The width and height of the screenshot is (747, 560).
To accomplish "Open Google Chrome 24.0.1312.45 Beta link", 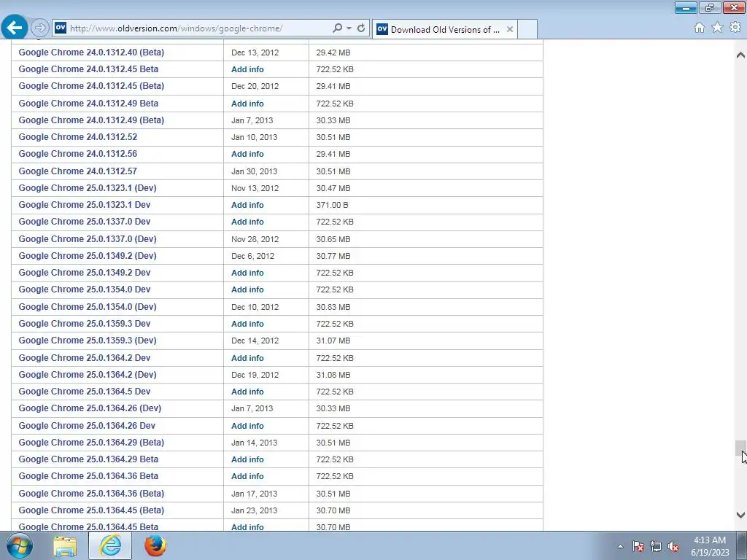I will [88, 69].
